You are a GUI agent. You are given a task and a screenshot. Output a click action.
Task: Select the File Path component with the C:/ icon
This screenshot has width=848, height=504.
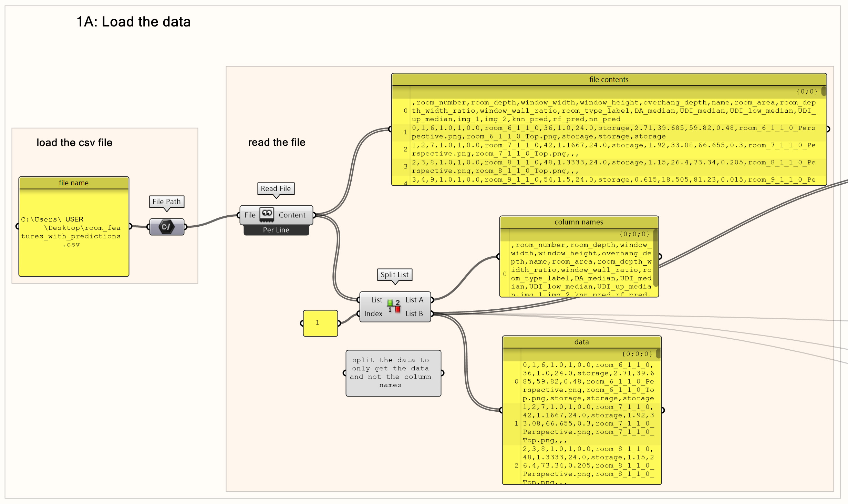point(167,227)
